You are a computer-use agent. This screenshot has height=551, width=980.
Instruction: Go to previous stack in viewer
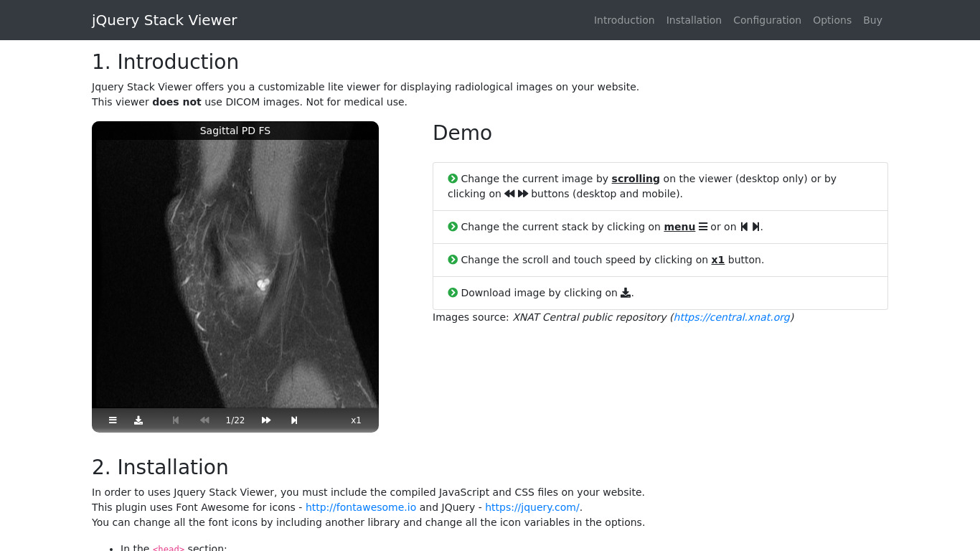pos(176,420)
